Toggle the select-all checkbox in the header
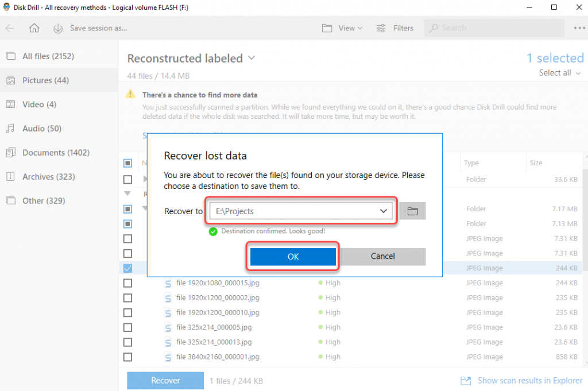This screenshot has width=588, height=391. pyautogui.click(x=127, y=163)
